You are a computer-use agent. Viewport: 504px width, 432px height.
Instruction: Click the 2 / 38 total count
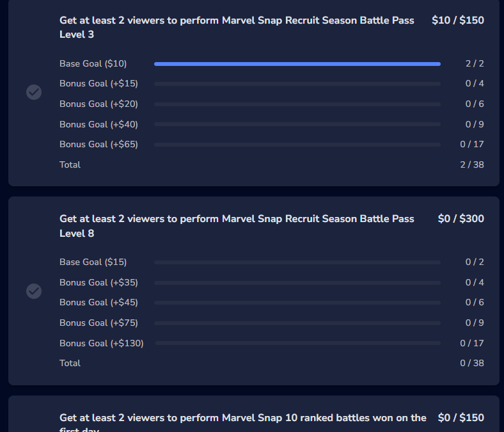pos(472,164)
